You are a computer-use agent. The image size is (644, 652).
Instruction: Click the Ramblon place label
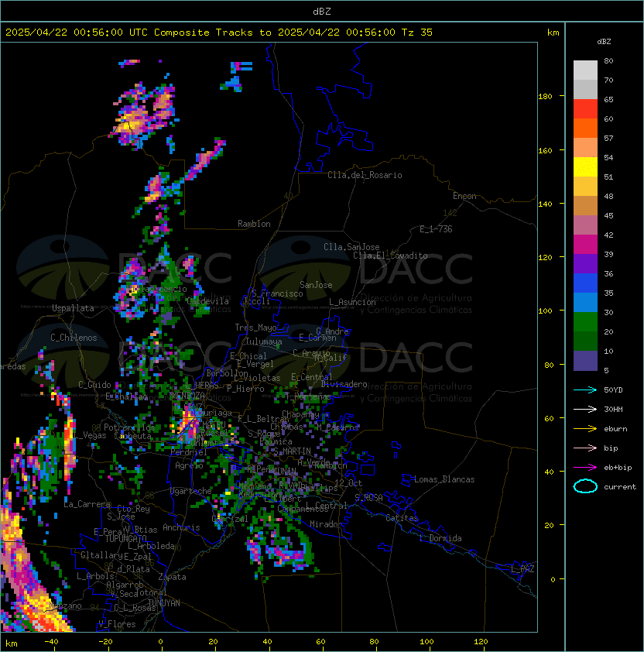point(254,224)
